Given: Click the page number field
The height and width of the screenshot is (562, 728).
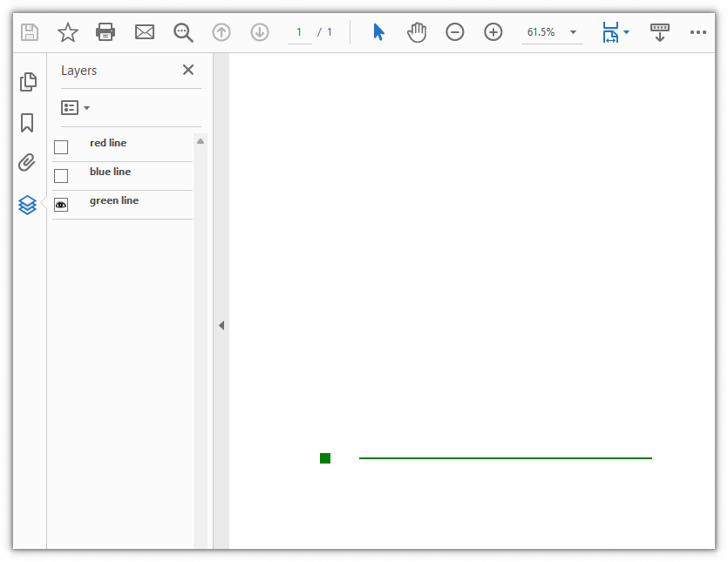Looking at the screenshot, I should pyautogui.click(x=299, y=32).
